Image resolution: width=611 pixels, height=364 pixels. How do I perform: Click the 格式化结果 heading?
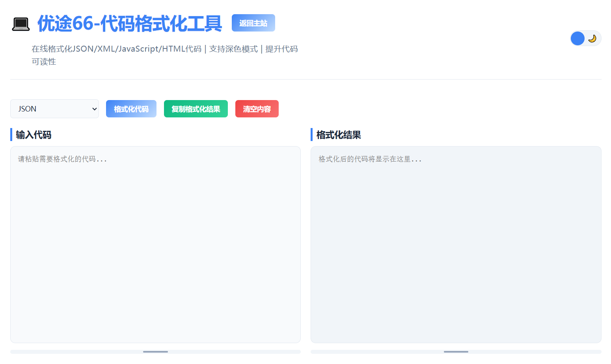coord(339,135)
